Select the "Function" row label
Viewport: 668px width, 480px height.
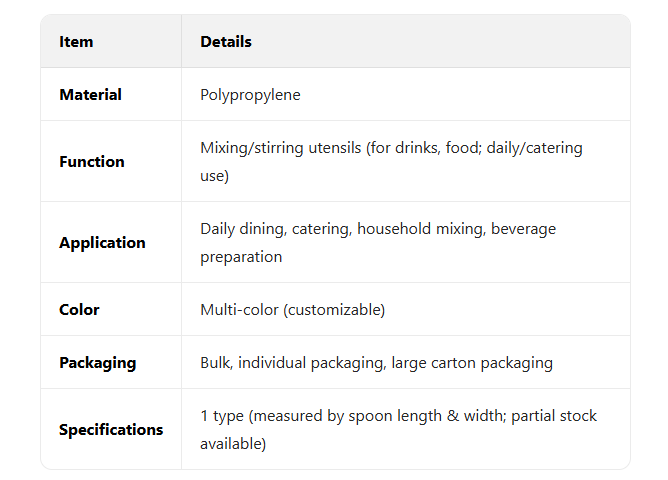[x=92, y=162]
